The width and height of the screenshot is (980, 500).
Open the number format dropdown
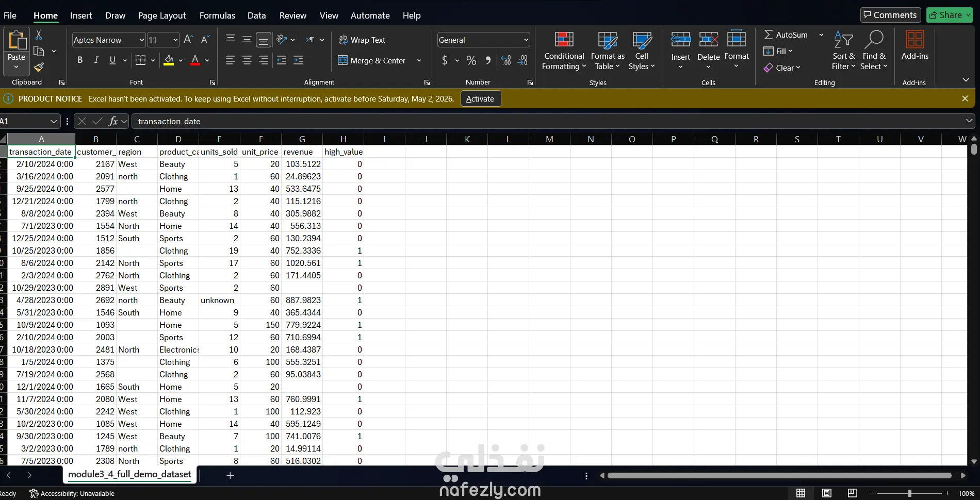point(526,40)
